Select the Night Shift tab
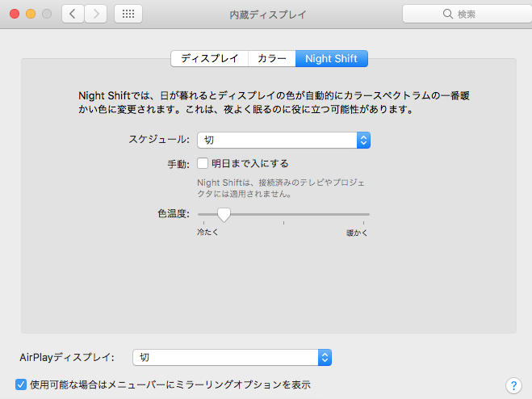Viewport: 532px width, 399px height. point(332,58)
